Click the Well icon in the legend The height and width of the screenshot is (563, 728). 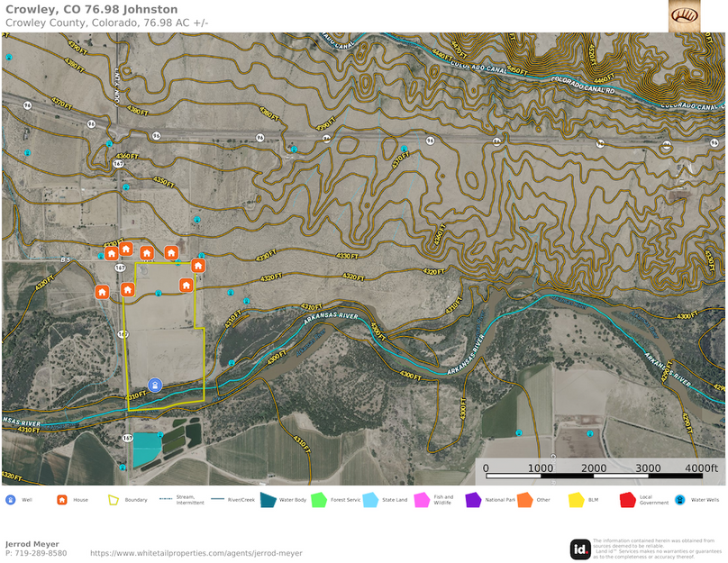pos(10,499)
